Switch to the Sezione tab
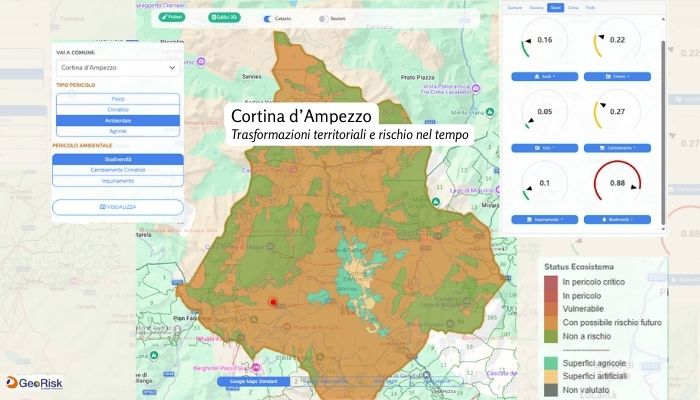Viewport: 700px width, 400px height. coord(536,7)
